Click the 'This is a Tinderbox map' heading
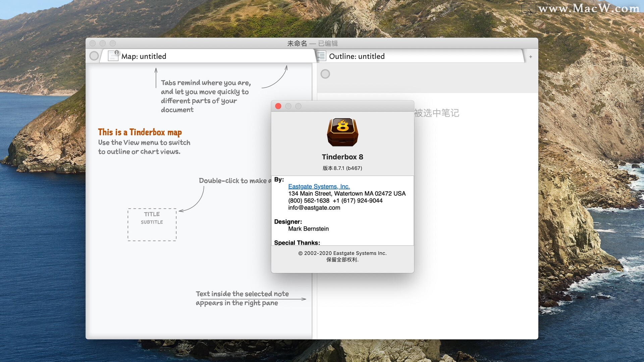The image size is (644, 362). pyautogui.click(x=140, y=132)
